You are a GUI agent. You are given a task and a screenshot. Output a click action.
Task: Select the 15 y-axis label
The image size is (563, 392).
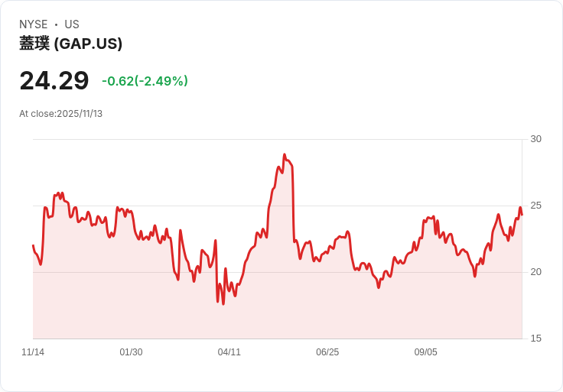point(535,339)
